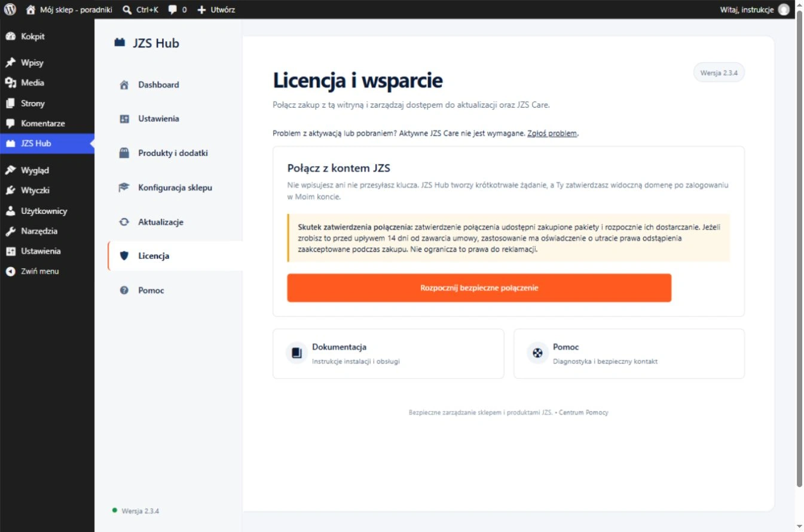Click the Pomoc lifebuoy icon in card
This screenshot has height=532, width=804.
pos(537,353)
